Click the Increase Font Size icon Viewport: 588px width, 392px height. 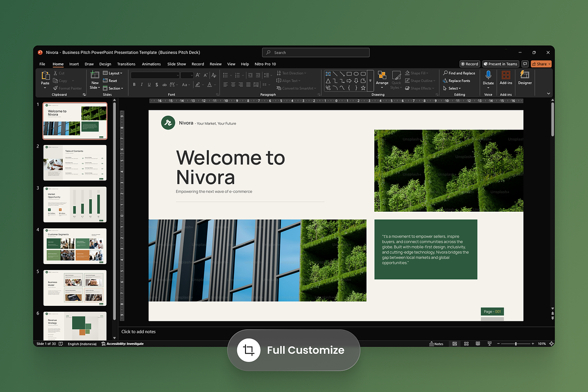coord(198,75)
